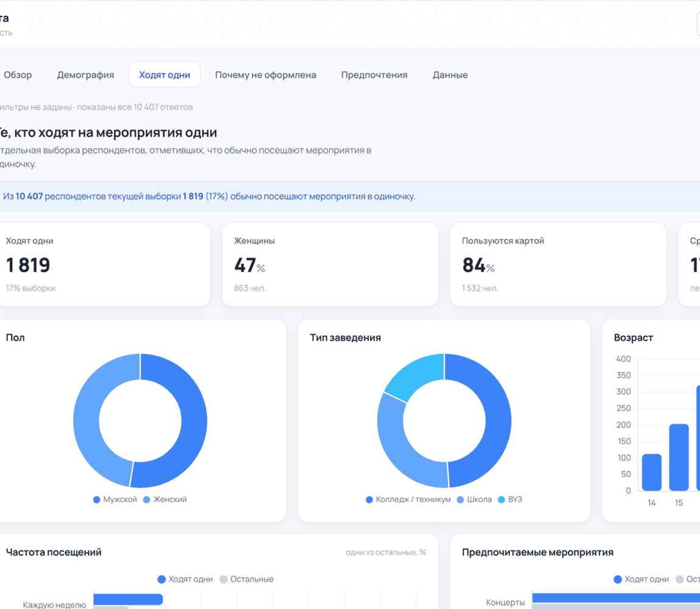Toggle Остальные legend in Частота посещений
The height and width of the screenshot is (609, 700).
pos(247,579)
